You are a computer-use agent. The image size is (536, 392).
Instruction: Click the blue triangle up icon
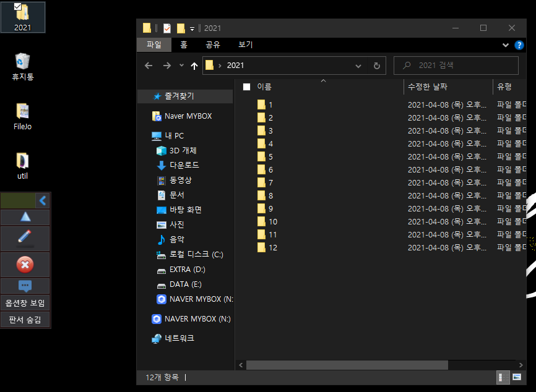(x=25, y=216)
